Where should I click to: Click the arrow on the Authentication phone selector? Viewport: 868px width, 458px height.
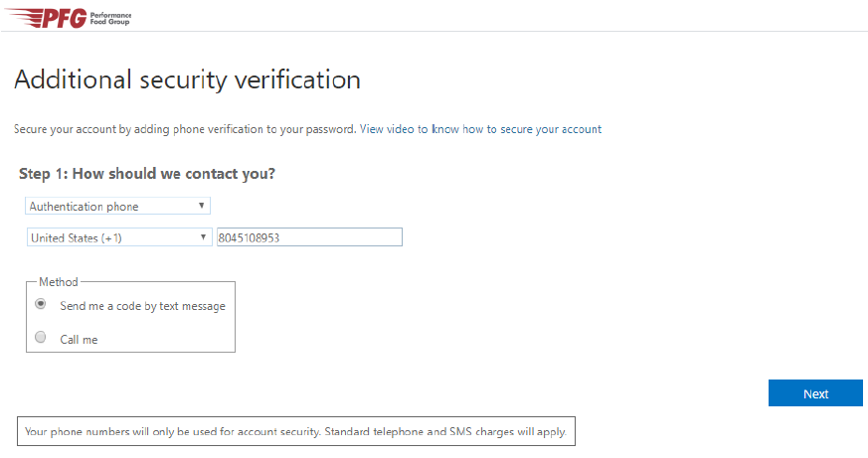202,207
